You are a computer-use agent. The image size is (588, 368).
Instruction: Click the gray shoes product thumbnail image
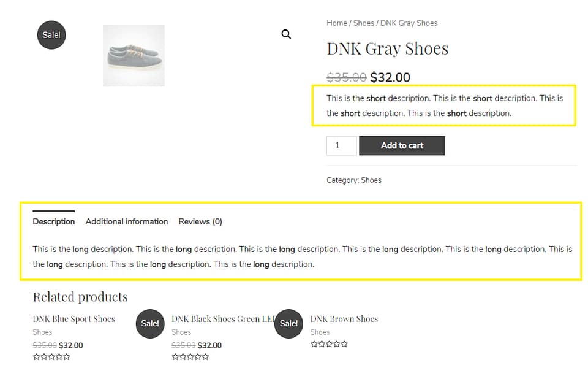134,55
